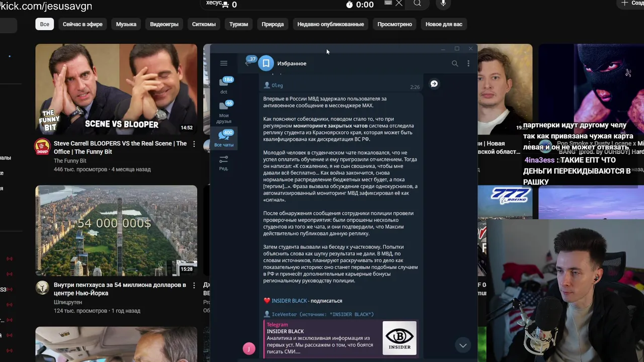
Task: Open the Telegram chat three-dot options menu
Action: (x=468, y=63)
